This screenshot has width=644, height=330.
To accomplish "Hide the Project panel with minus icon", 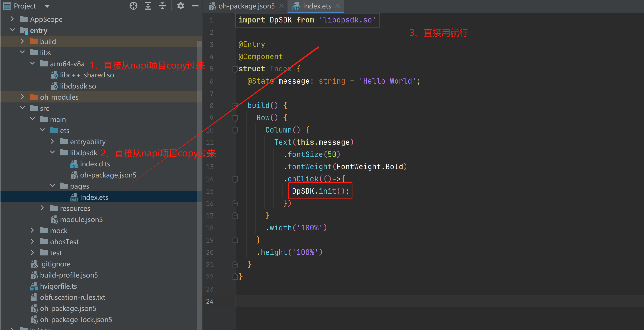I will (x=195, y=6).
